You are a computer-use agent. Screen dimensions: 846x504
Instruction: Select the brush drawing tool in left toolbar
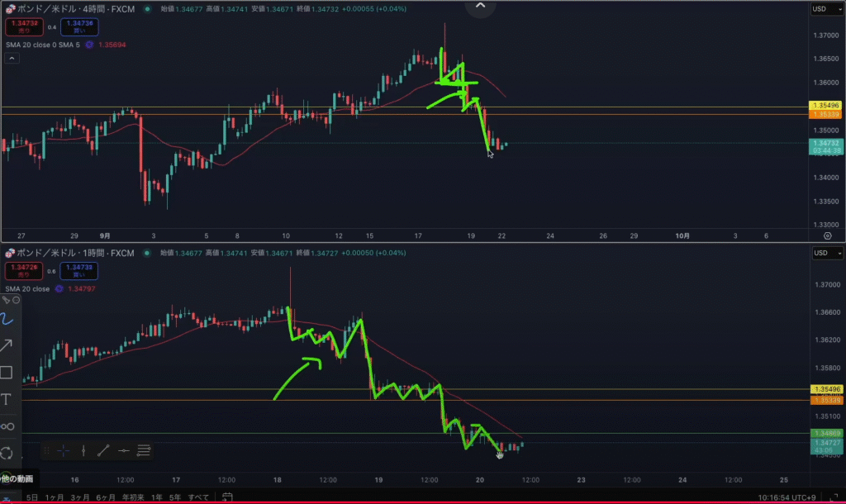[x=7, y=318]
